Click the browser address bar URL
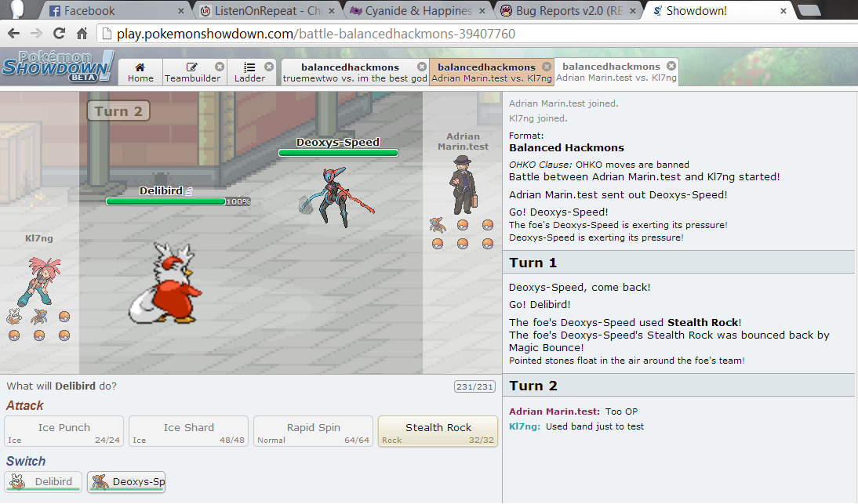Screen dimensions: 858x504 [x=316, y=34]
